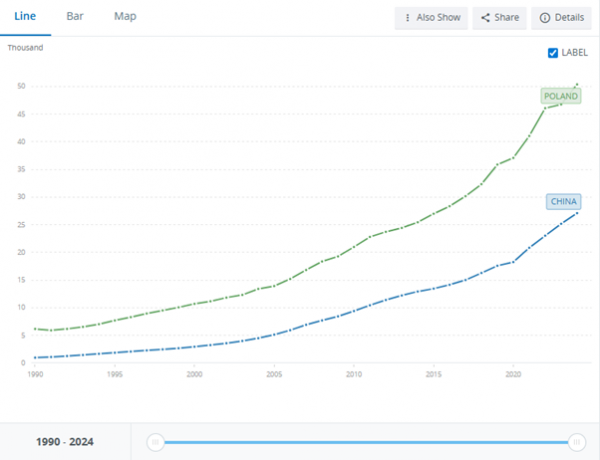Click the share icon in the toolbar

[x=485, y=18]
